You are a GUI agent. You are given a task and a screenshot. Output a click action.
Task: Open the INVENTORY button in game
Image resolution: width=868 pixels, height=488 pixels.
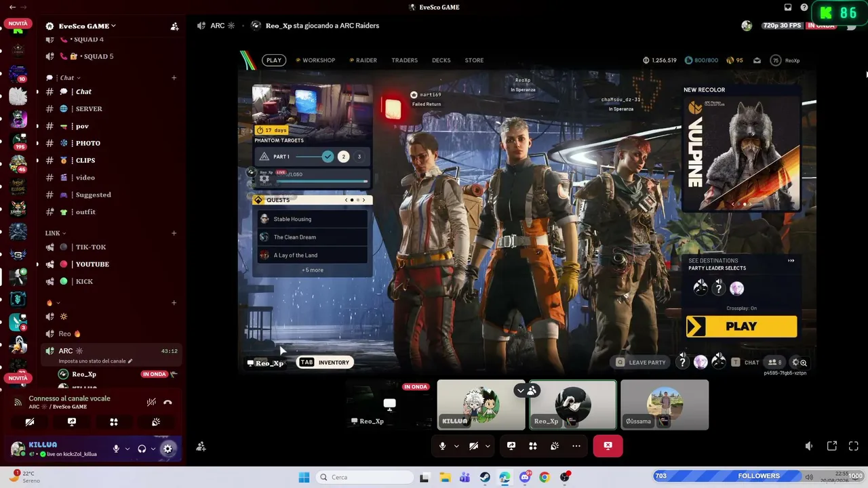(x=325, y=363)
